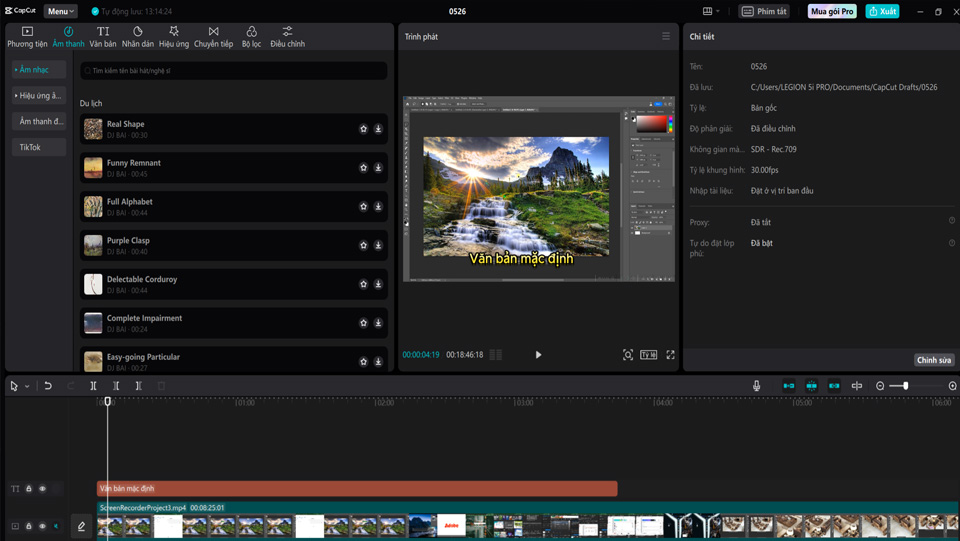Click the redo arrow in timeline toolbar
Viewport: 960px width, 541px height.
pyautogui.click(x=70, y=386)
